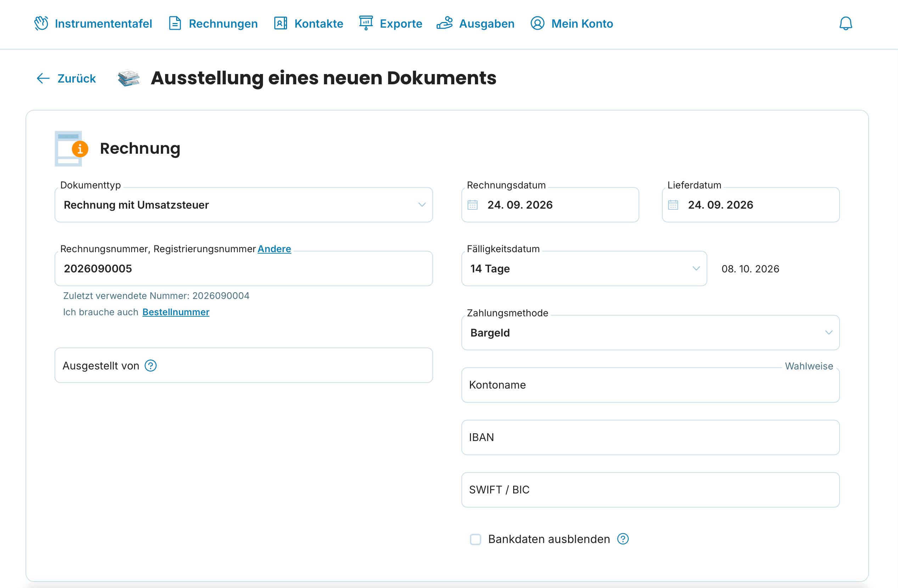Enable the Bankdaten ausblenden checkbox
The height and width of the screenshot is (588, 898).
click(476, 539)
